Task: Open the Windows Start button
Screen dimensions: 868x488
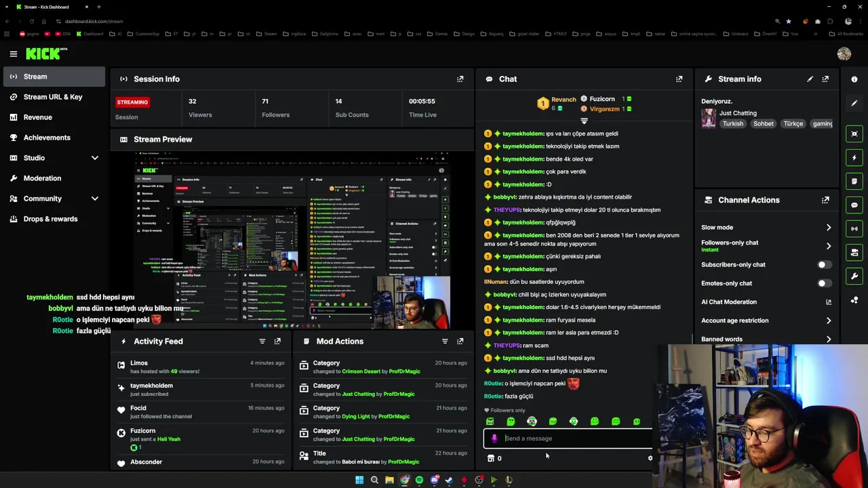Action: (359, 480)
